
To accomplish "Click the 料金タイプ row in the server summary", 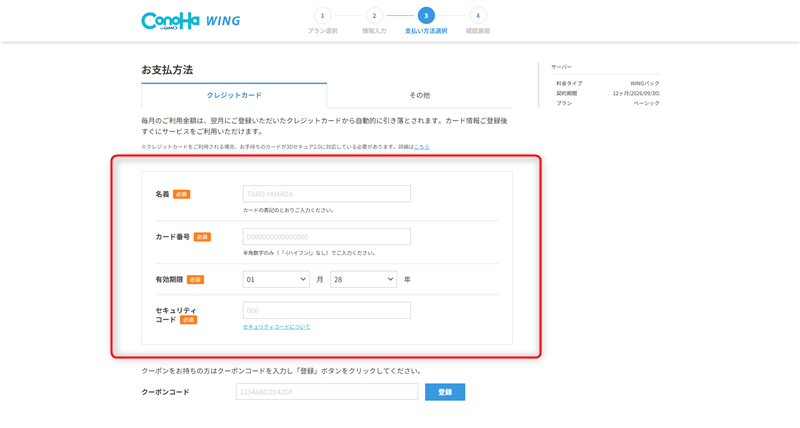I will (x=607, y=83).
